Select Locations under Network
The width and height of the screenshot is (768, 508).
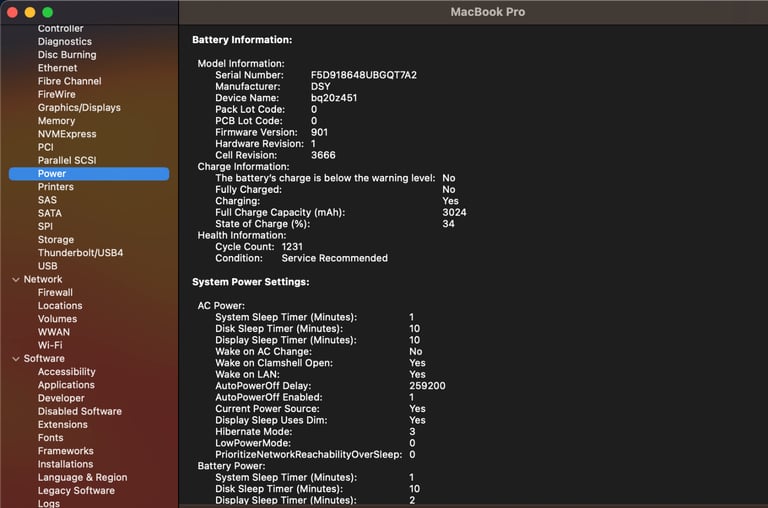pyautogui.click(x=60, y=306)
